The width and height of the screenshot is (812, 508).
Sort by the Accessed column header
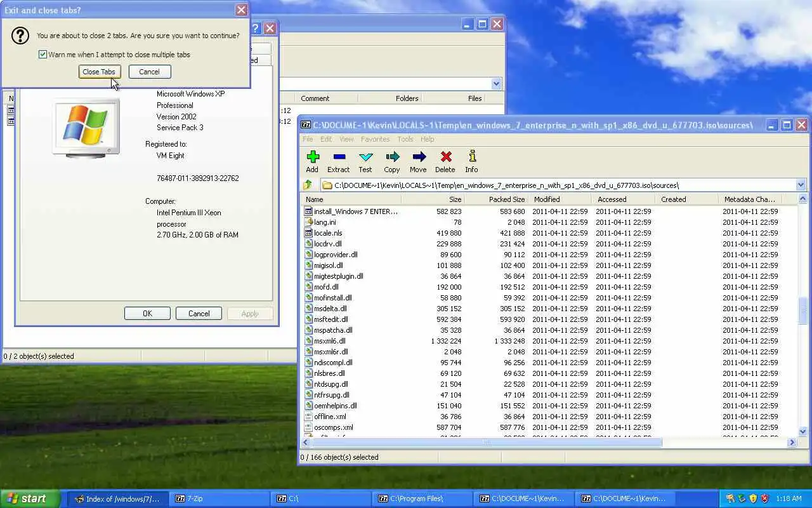tap(624, 199)
